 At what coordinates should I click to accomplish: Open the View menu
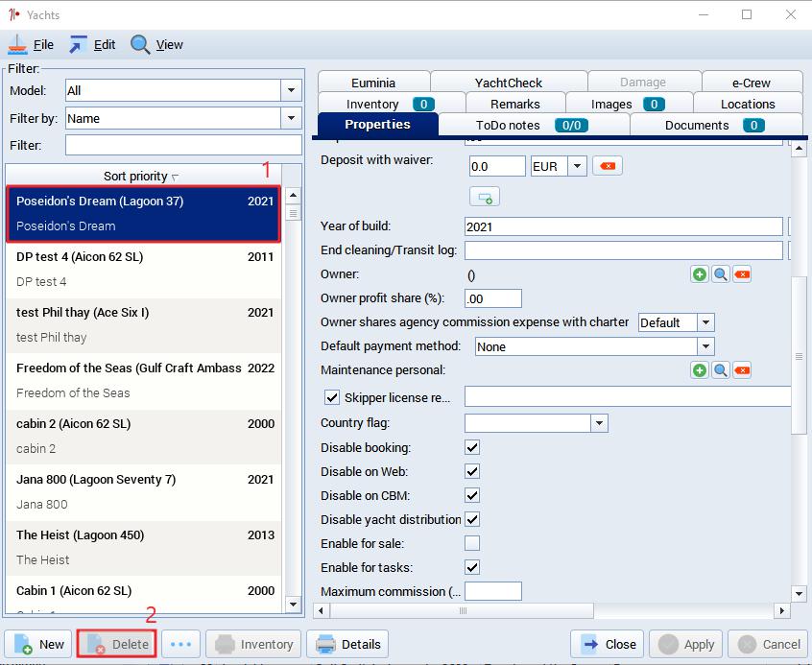(x=156, y=45)
